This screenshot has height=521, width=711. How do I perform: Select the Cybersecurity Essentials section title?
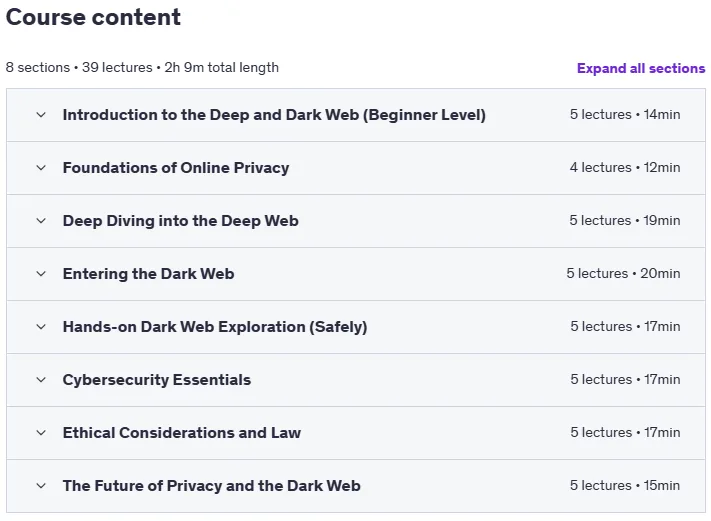pos(156,380)
